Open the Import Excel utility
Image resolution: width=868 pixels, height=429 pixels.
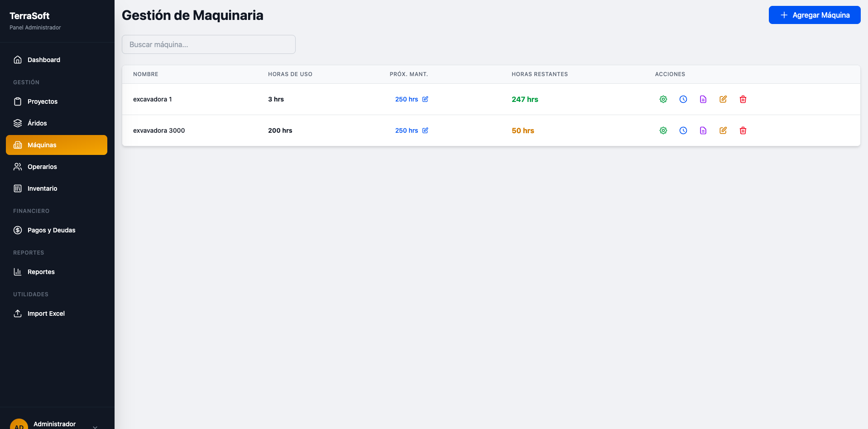tap(46, 313)
